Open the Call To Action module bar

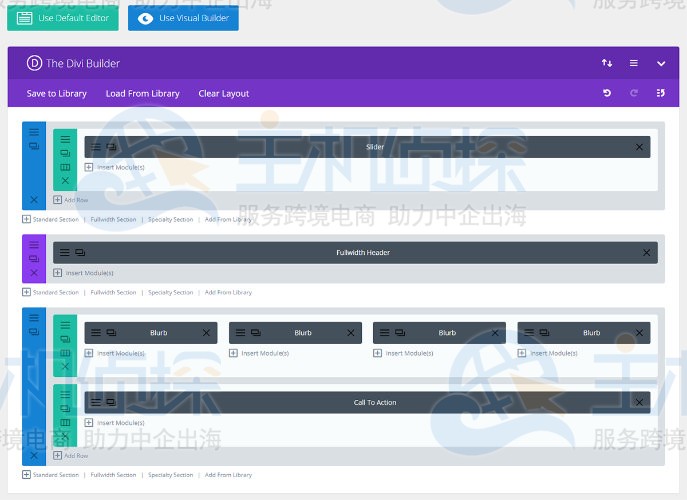(x=367, y=403)
